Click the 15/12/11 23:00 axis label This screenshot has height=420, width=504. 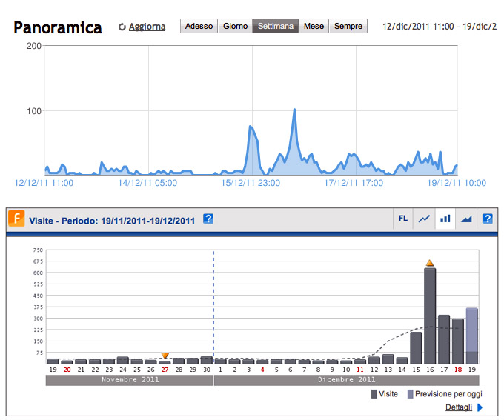coord(251,183)
